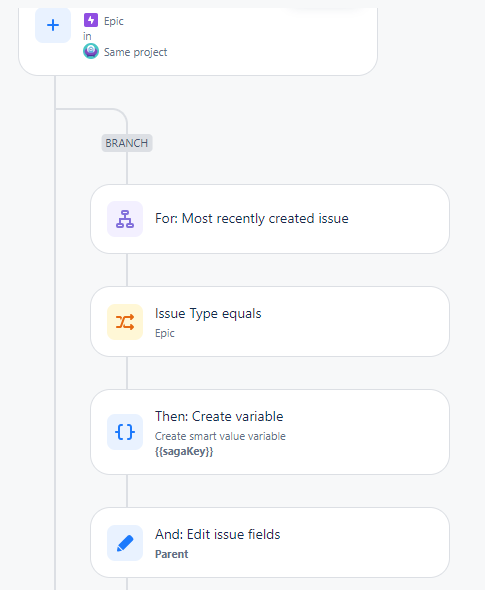Click connector line between Create variable and Edit issue
This screenshot has width=485, height=590.
click(x=127, y=491)
